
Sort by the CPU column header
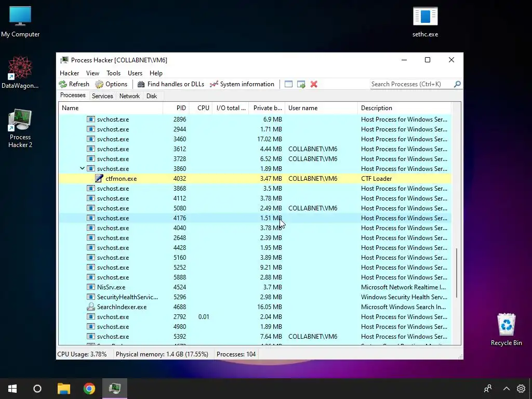click(x=201, y=108)
